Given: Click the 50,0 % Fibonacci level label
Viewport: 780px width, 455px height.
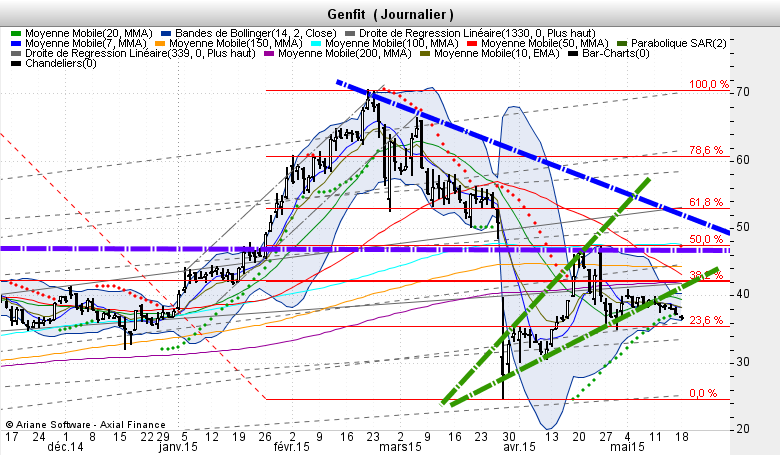Looking at the screenshot, I should pos(706,239).
